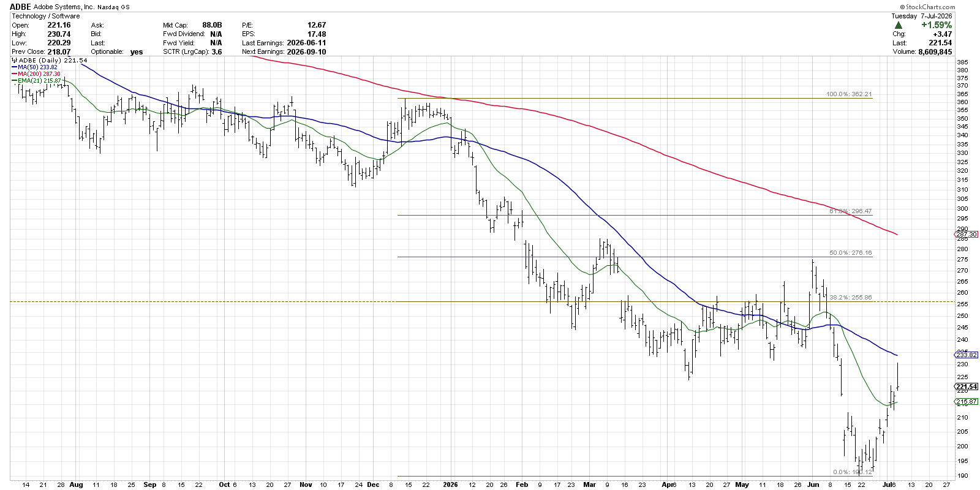The width and height of the screenshot is (980, 490).
Task: Click the Next Earnings date 2026-09-10
Action: (x=306, y=52)
